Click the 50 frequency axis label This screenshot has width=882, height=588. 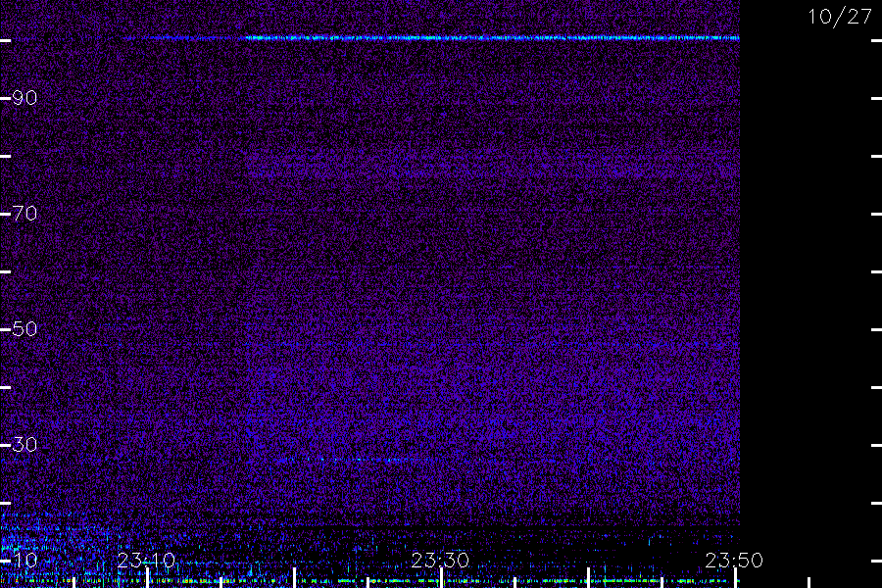24,329
